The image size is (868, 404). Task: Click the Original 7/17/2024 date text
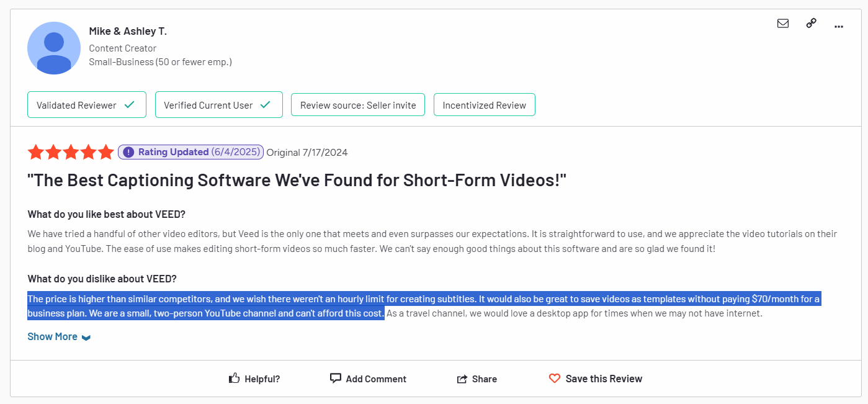point(306,152)
